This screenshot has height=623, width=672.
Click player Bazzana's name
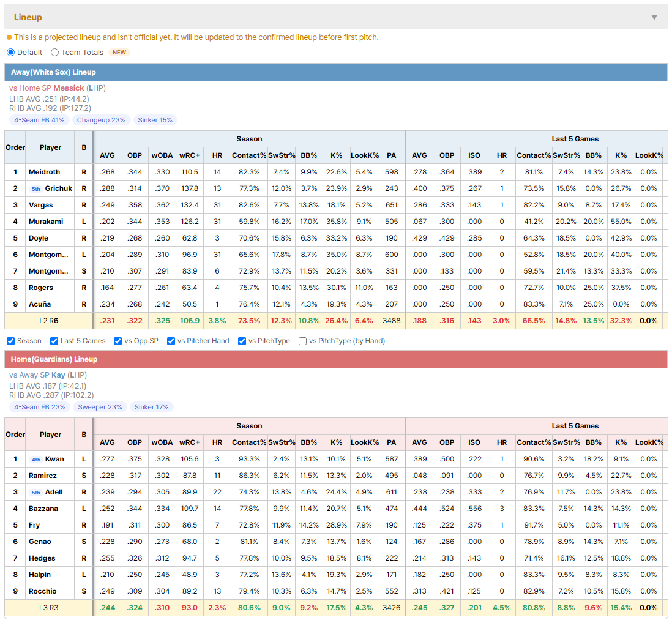[43, 509]
